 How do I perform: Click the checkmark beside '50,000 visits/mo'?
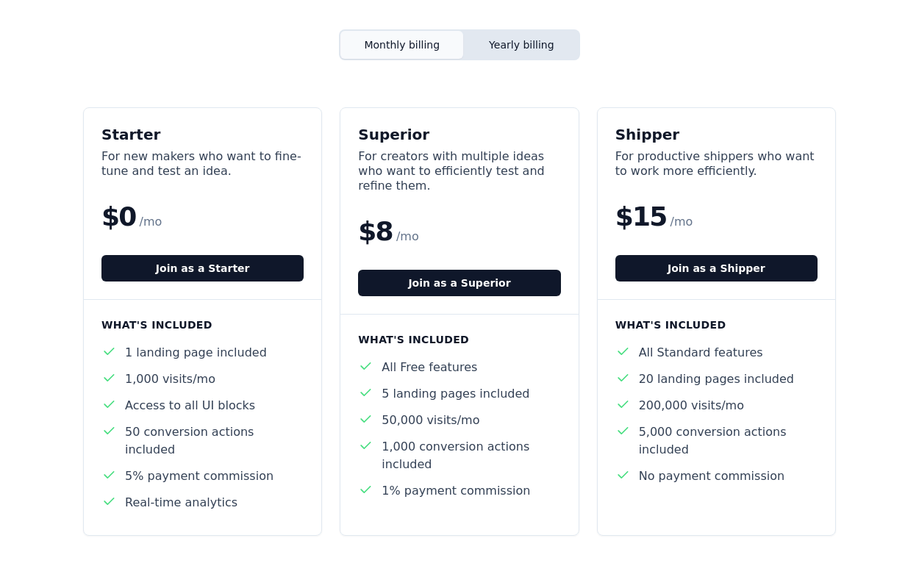click(x=365, y=419)
